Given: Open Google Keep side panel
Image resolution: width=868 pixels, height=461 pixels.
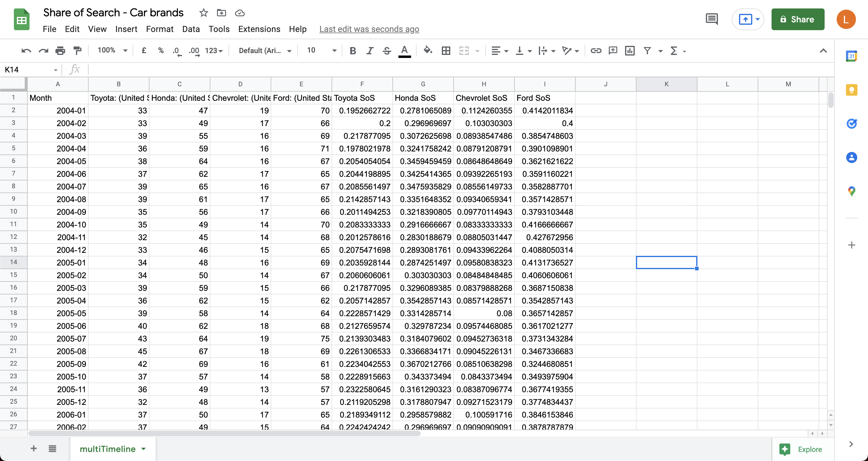Looking at the screenshot, I should pyautogui.click(x=851, y=90).
